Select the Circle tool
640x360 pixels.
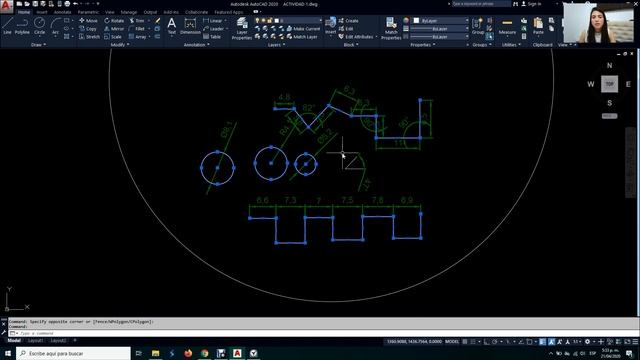40,26
